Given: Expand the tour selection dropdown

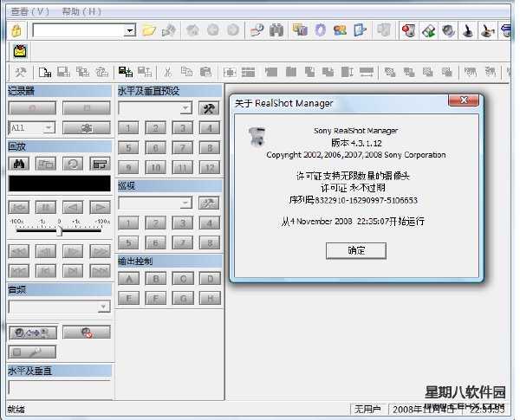Looking at the screenshot, I should click(x=185, y=203).
